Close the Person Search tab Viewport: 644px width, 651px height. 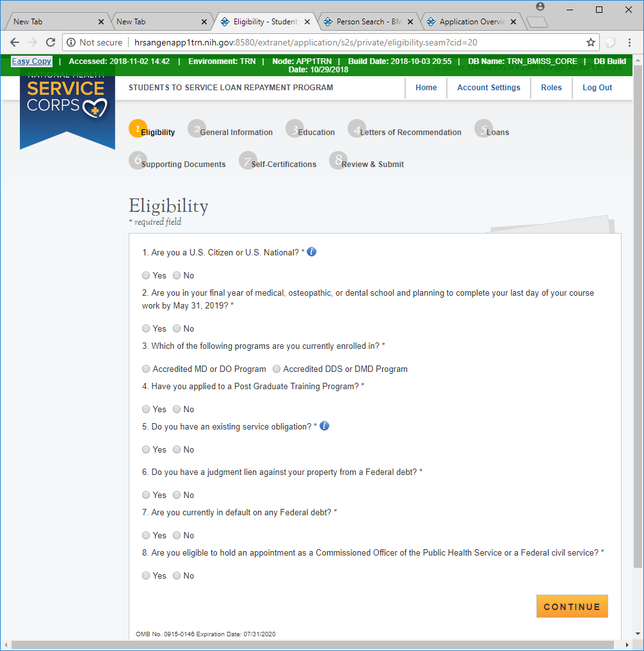(410, 22)
